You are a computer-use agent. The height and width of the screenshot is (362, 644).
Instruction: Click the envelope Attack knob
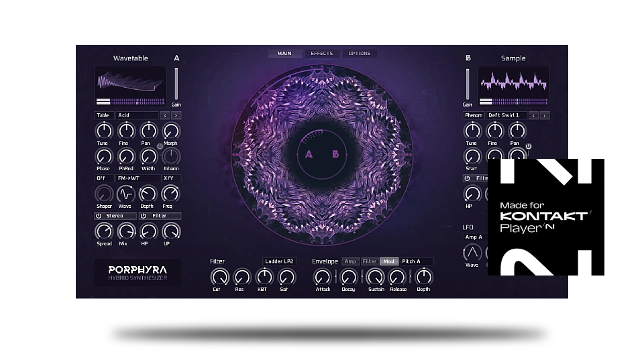[x=323, y=277]
